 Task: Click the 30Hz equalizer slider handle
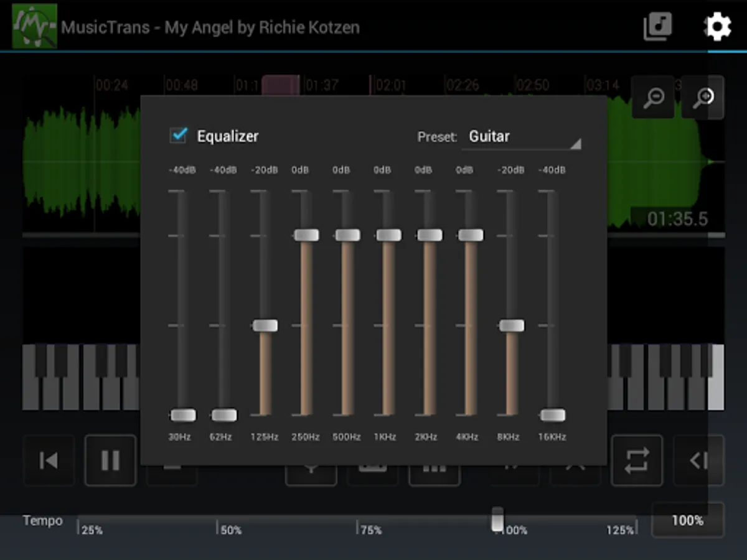[183, 415]
